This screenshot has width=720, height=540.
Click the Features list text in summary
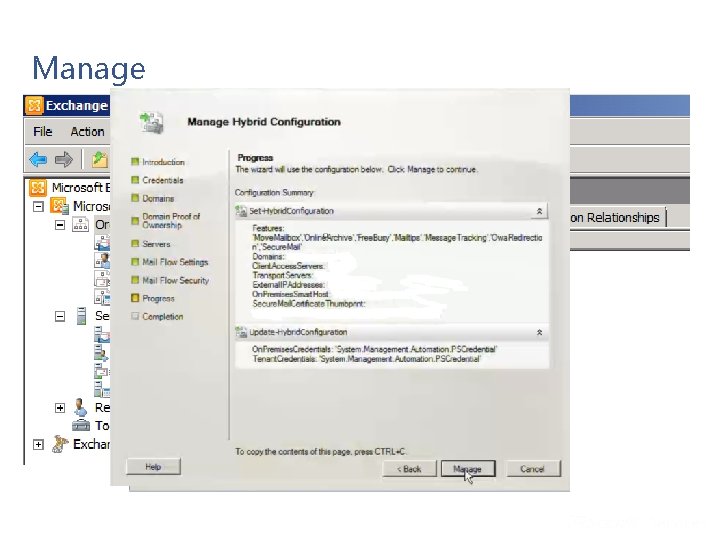point(397,238)
